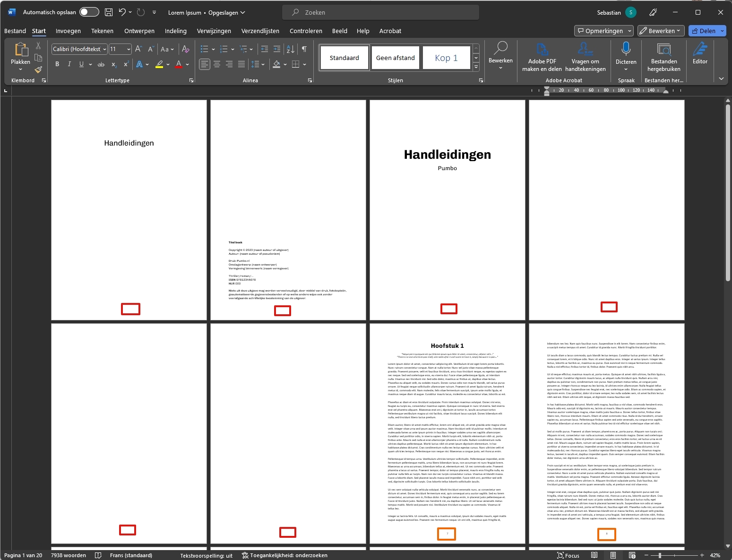Image resolution: width=732 pixels, height=560 pixels.
Task: Toggle bold formatting
Action: tap(57, 64)
